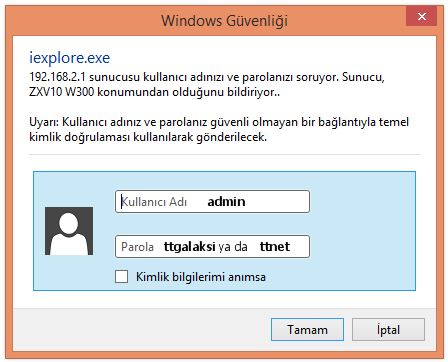Click the Kimlik bilgilerimi anımsa label text

click(x=201, y=277)
